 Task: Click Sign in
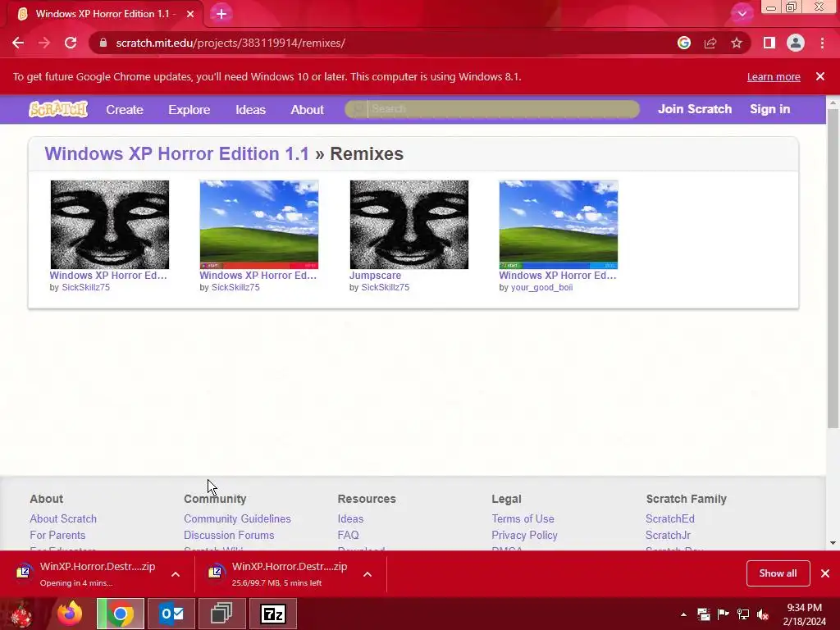pyautogui.click(x=769, y=109)
